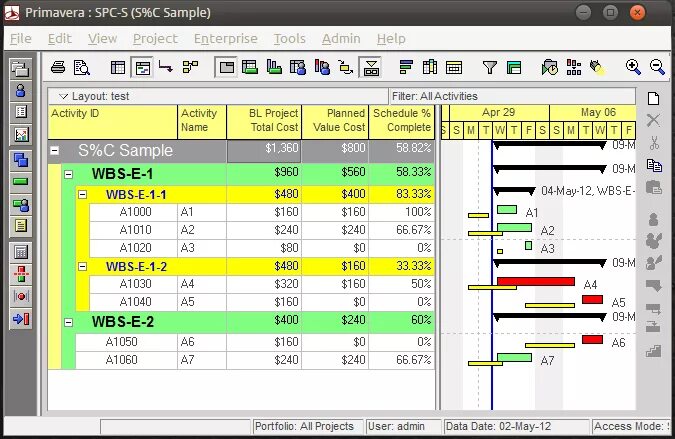
Task: Show the Resource Usage Profile icon
Action: [322, 67]
